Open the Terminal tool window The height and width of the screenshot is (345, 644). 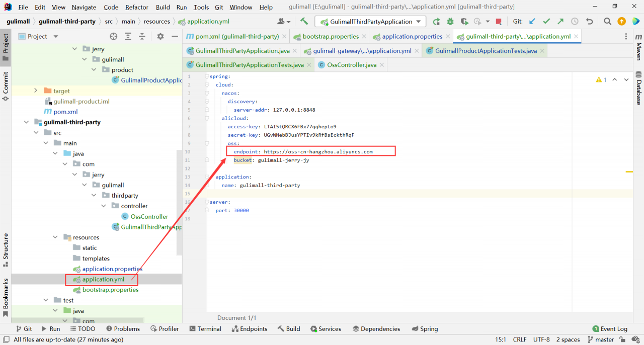point(205,328)
